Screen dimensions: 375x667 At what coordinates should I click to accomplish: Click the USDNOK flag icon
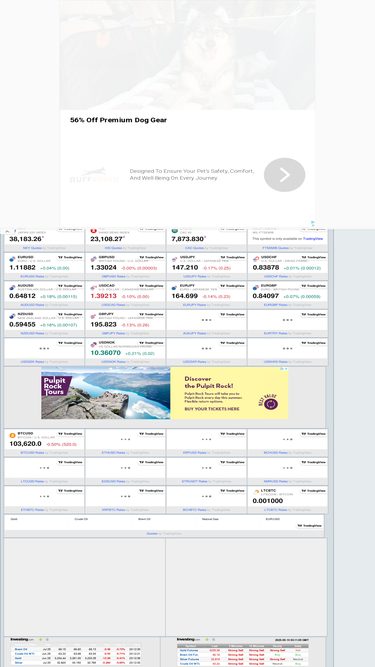94,344
